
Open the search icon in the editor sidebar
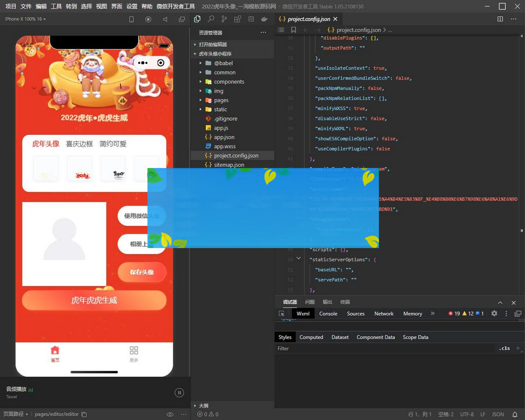[211, 19]
